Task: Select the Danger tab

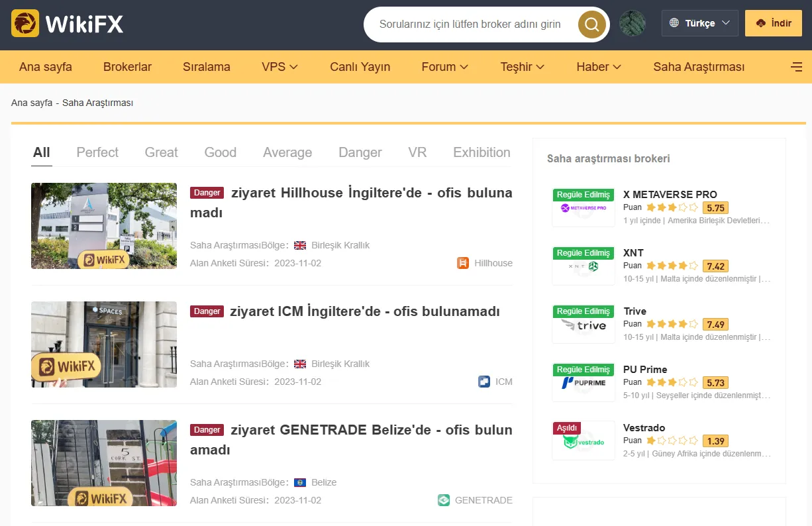Action: 360,152
